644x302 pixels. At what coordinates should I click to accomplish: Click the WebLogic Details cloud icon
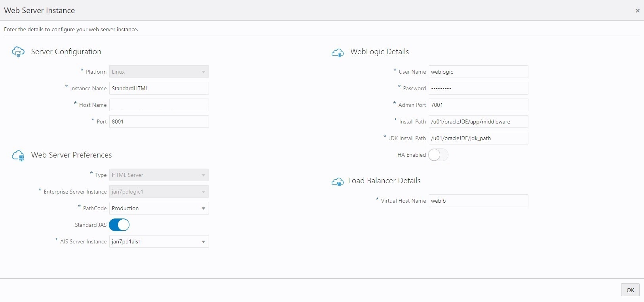338,53
